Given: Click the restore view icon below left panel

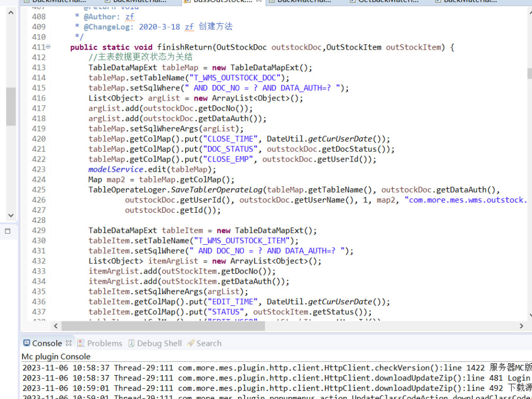Looking at the screenshot, I should (x=7, y=231).
